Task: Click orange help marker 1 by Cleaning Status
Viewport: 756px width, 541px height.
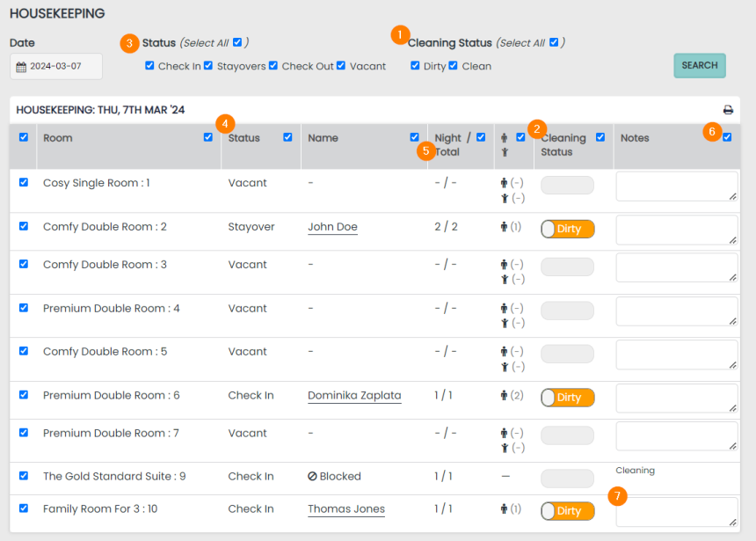Action: 400,35
